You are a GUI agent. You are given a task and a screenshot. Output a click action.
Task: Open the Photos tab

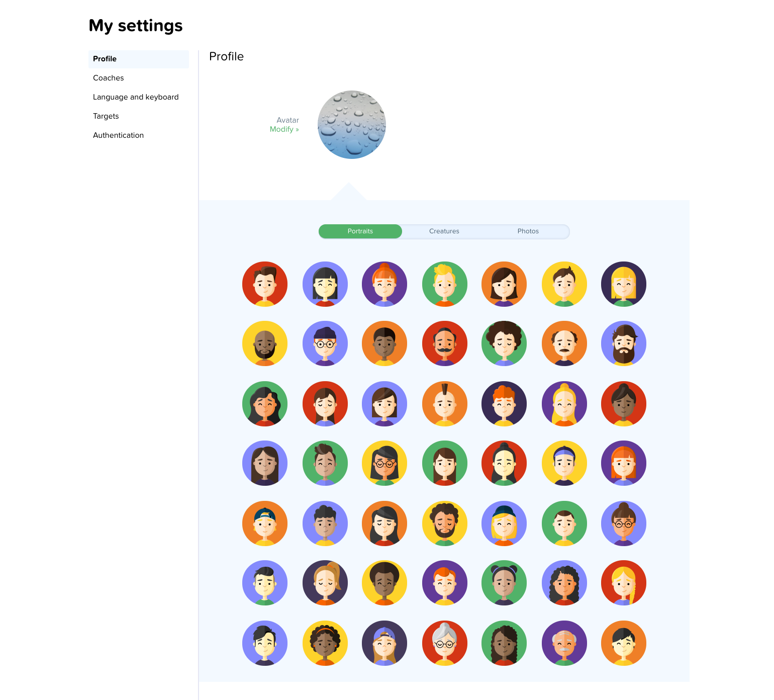(x=528, y=231)
